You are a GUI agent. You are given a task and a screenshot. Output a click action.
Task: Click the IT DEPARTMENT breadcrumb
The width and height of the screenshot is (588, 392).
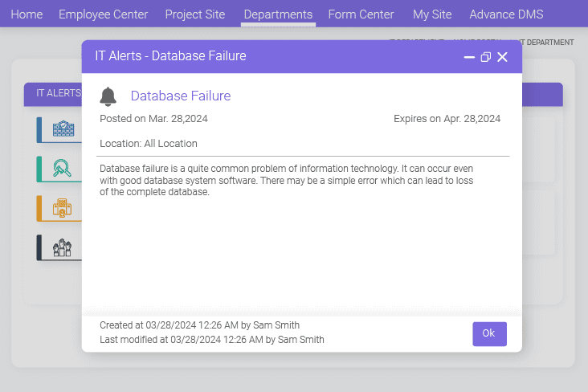(546, 43)
